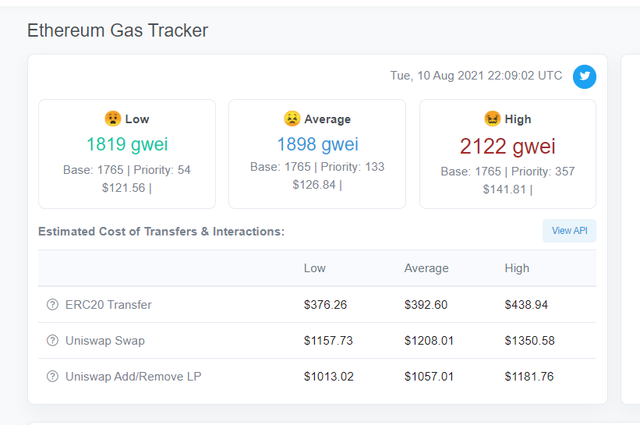
Task: Click the $392.60 ERC20 average cost
Action: click(x=426, y=305)
